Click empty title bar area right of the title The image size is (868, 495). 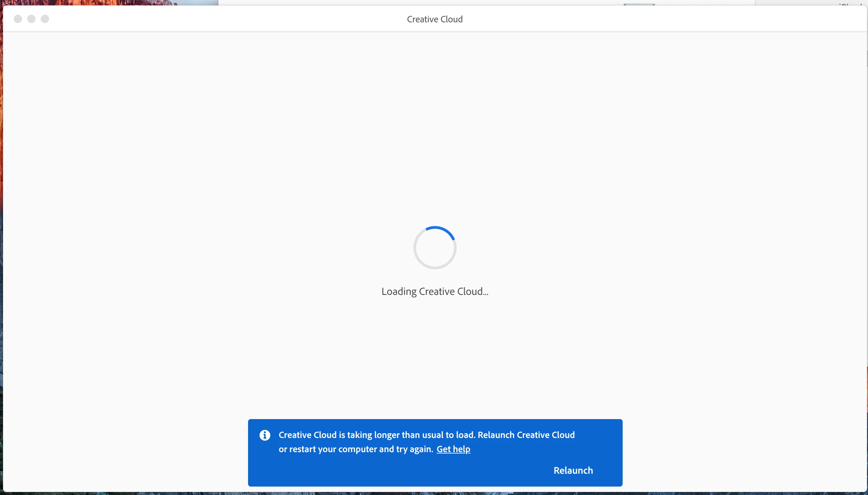tap(646, 19)
